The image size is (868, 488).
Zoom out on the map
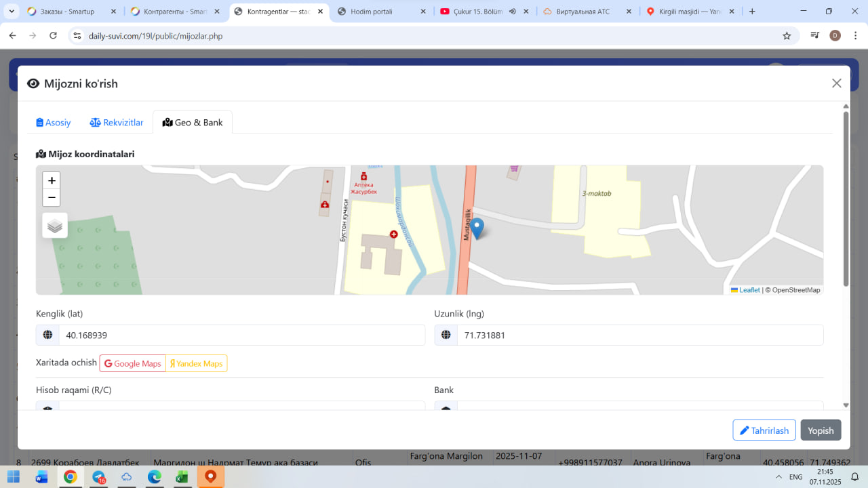coord(52,198)
